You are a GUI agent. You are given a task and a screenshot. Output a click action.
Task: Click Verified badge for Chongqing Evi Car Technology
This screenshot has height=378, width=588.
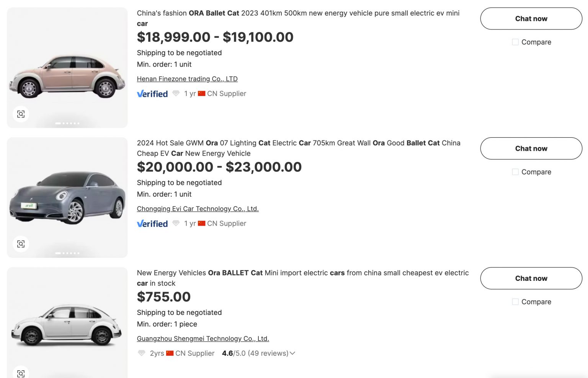152,224
